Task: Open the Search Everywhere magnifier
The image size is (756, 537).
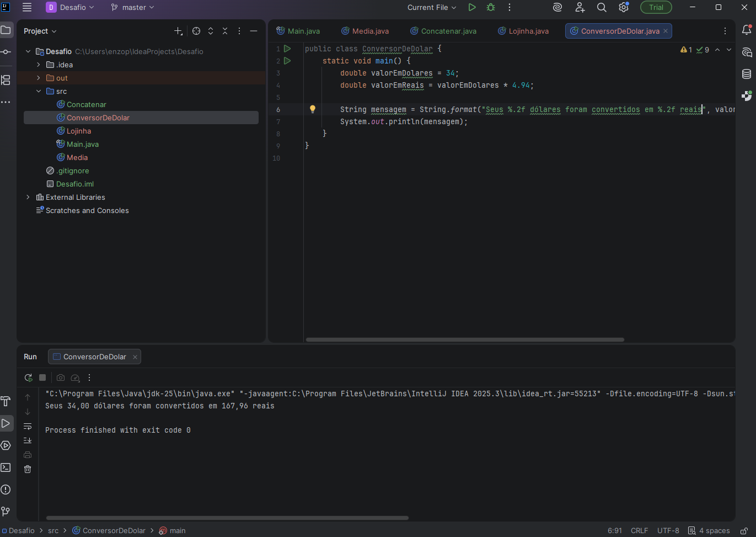Action: (x=602, y=7)
